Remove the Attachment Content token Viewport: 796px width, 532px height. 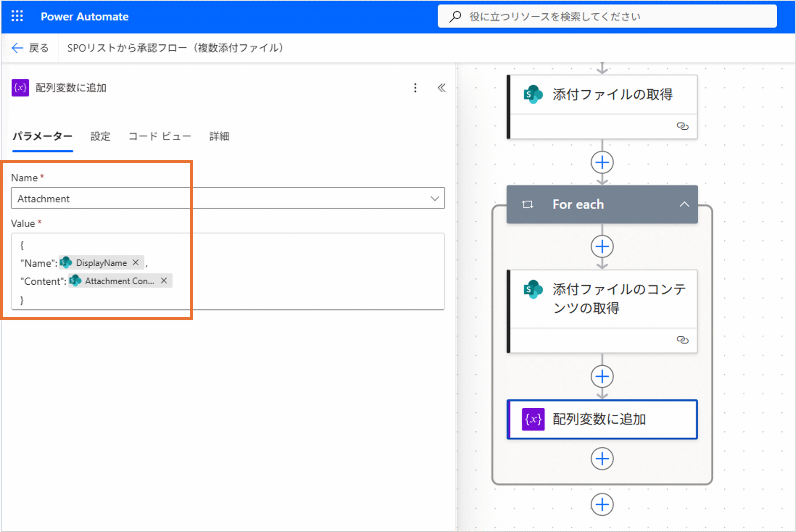click(164, 281)
